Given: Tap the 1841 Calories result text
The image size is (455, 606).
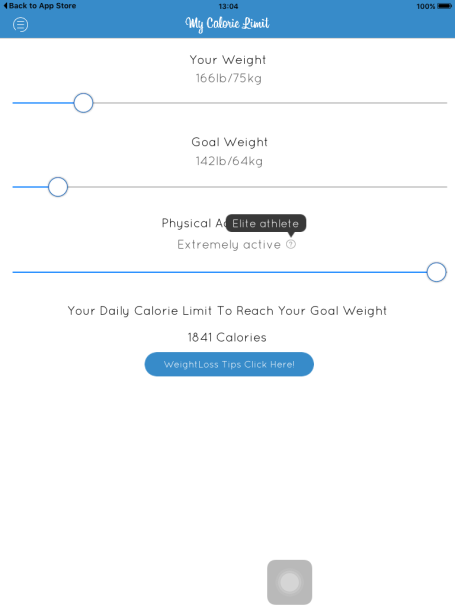Looking at the screenshot, I should [x=227, y=337].
